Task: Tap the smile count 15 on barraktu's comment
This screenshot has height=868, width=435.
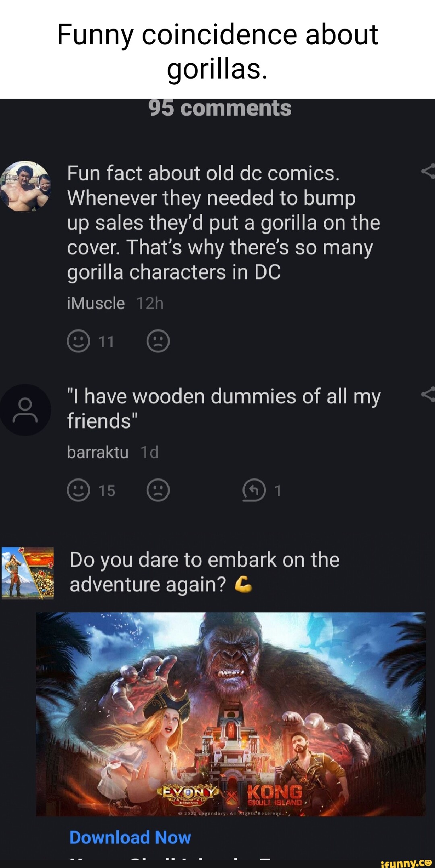Action: [107, 491]
